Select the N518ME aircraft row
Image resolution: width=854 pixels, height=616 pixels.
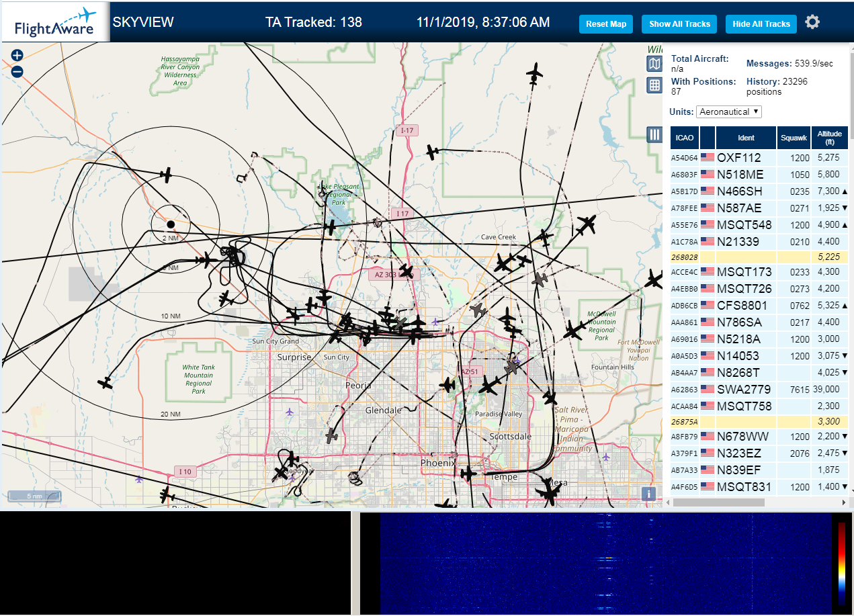pyautogui.click(x=759, y=175)
